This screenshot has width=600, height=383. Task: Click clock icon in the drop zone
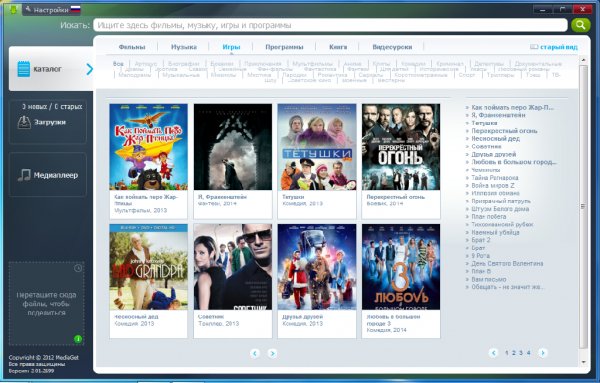coord(78,268)
